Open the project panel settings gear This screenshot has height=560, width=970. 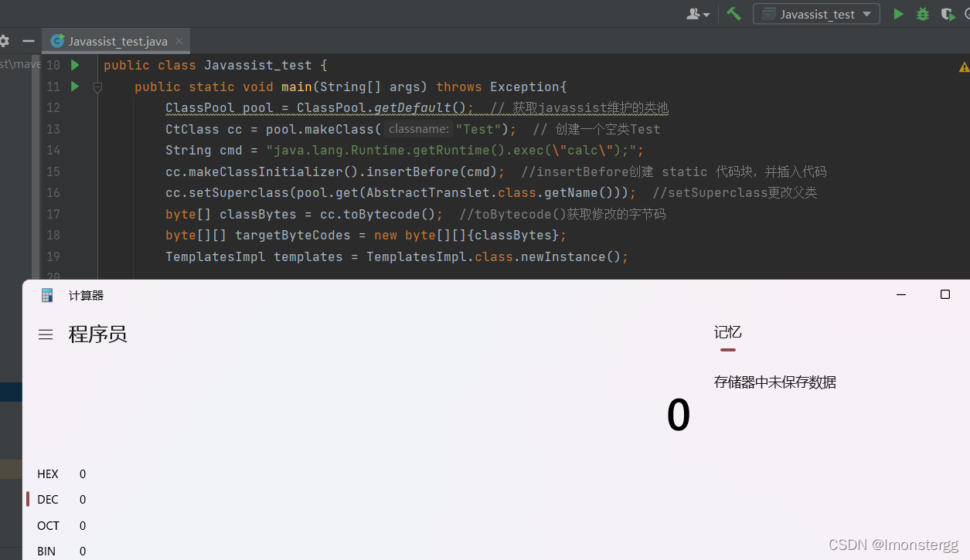click(4, 41)
